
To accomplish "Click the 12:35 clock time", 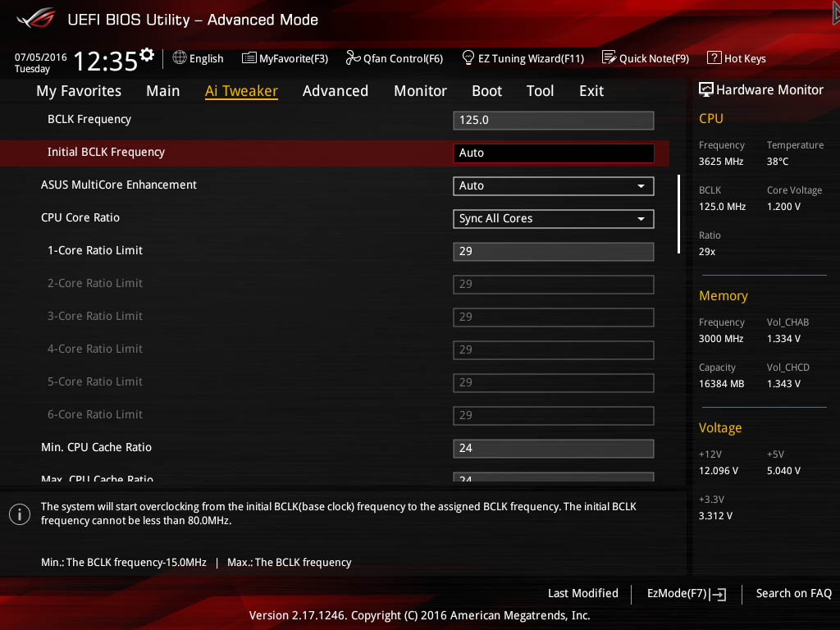I will [106, 61].
